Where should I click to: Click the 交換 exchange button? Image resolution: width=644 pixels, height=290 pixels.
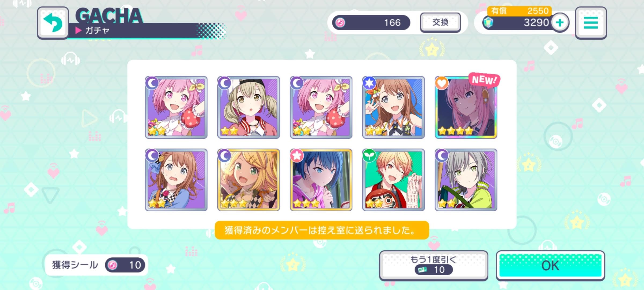[440, 23]
